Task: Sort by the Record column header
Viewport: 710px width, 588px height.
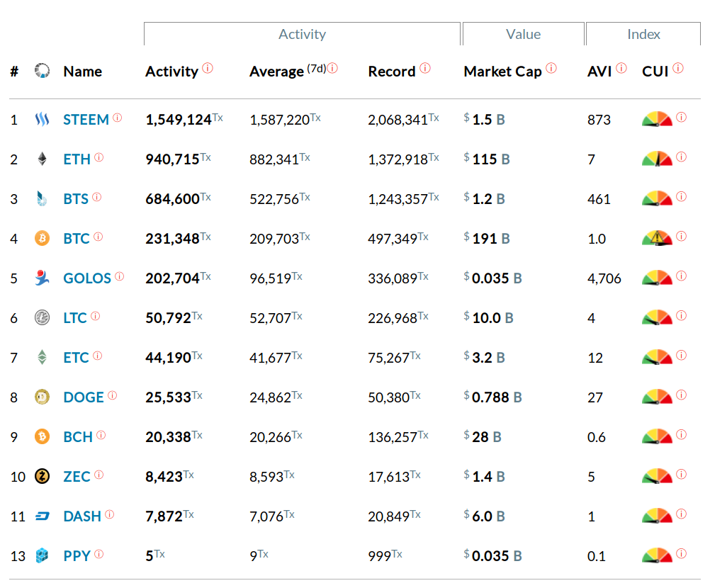Action: [392, 72]
